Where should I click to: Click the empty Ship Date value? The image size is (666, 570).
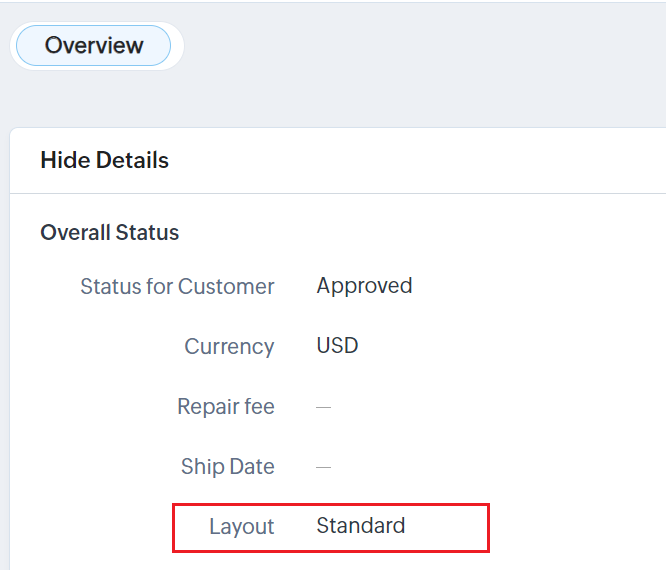pyautogui.click(x=323, y=467)
